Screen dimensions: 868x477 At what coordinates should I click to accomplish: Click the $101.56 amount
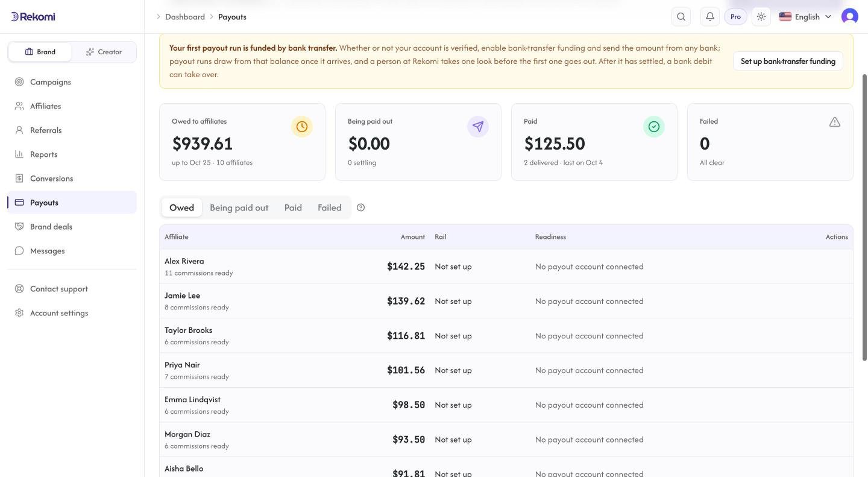pyautogui.click(x=406, y=370)
